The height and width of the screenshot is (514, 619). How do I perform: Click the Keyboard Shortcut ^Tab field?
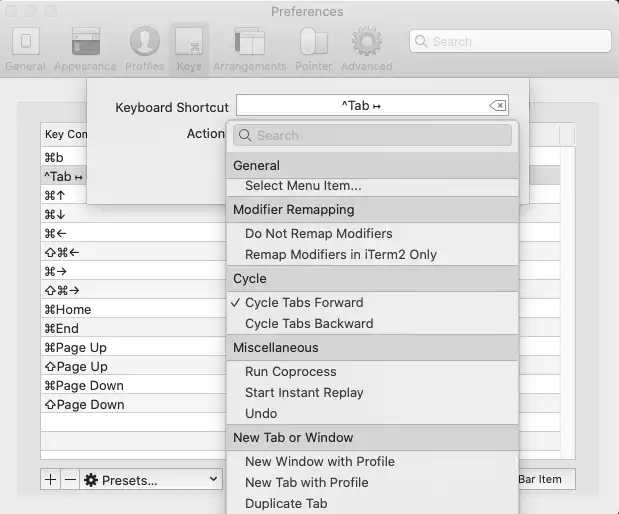(372, 105)
